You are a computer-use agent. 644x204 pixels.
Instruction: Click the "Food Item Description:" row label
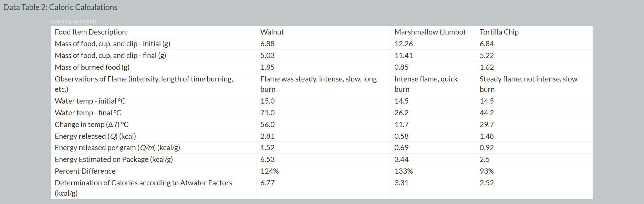click(91, 32)
